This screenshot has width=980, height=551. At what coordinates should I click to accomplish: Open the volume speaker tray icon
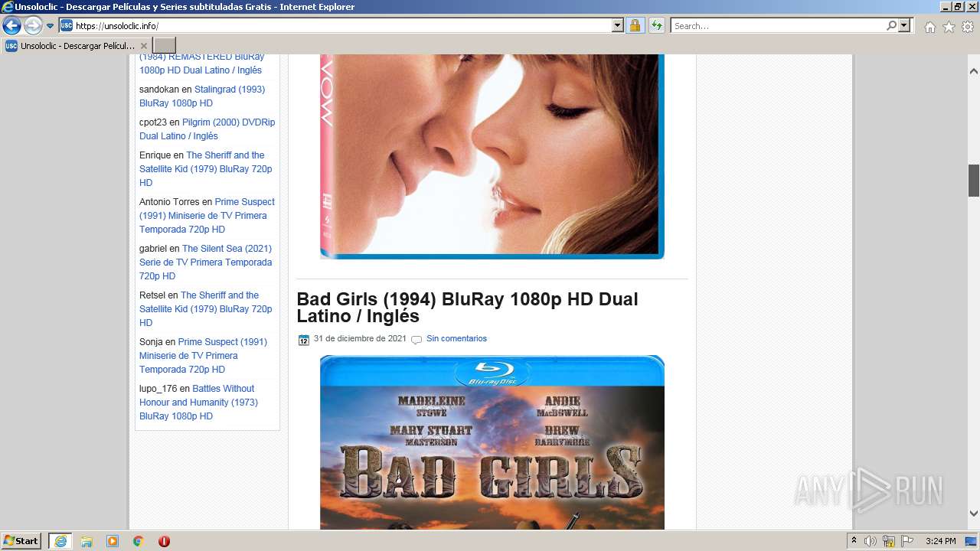pos(871,541)
